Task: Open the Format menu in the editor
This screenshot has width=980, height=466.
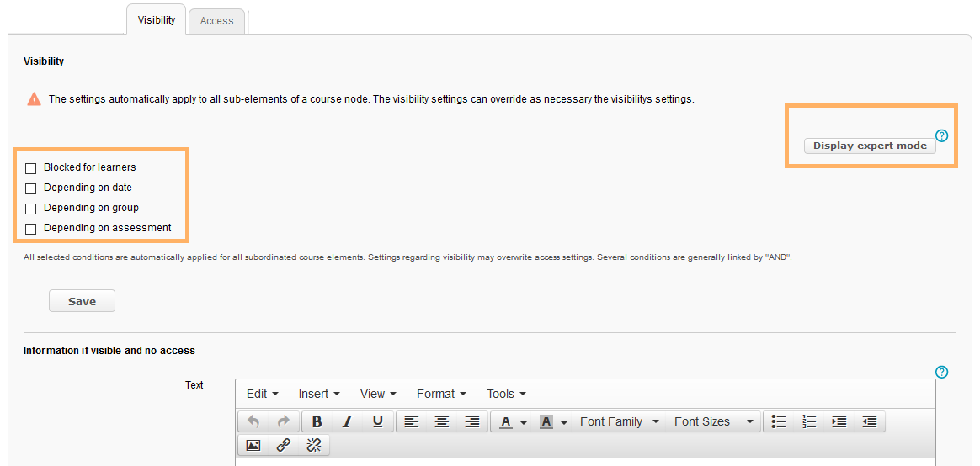Action: pos(441,394)
